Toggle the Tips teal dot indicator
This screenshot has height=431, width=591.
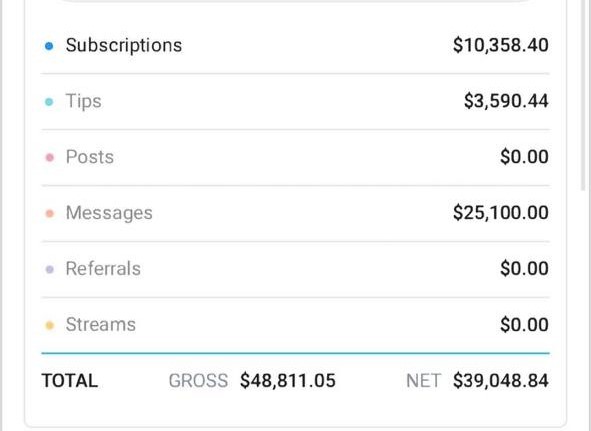pyautogui.click(x=49, y=102)
